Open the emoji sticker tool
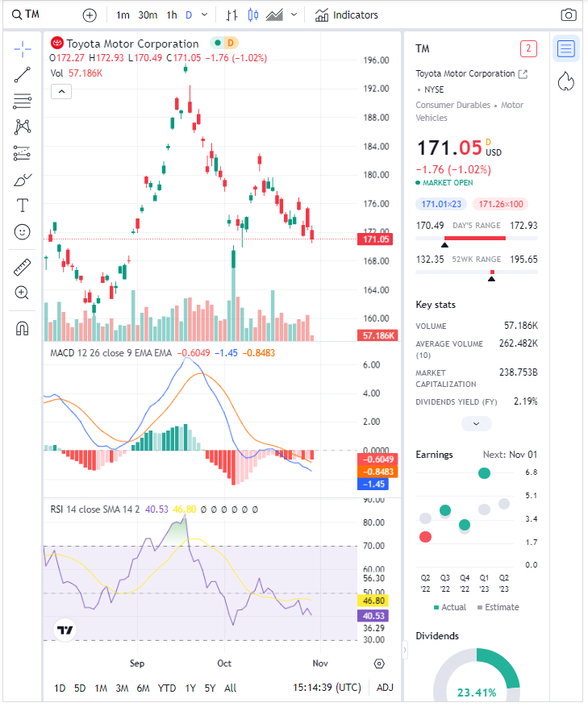Image resolution: width=588 pixels, height=707 pixels. click(x=23, y=231)
